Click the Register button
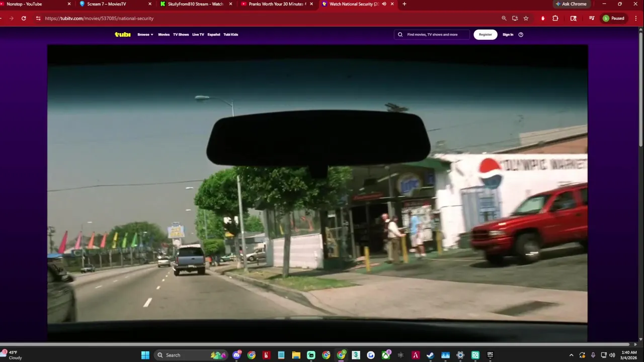The width and height of the screenshot is (644, 362). [x=486, y=35]
